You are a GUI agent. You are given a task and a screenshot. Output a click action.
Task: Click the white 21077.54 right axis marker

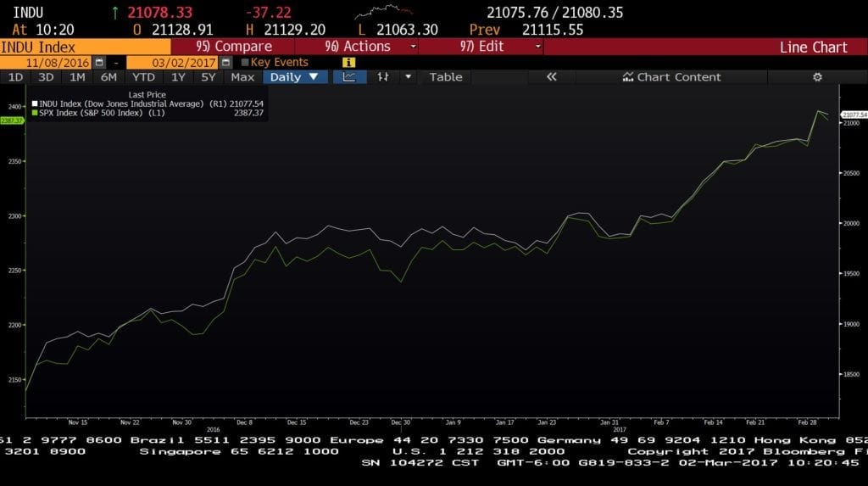click(x=854, y=115)
